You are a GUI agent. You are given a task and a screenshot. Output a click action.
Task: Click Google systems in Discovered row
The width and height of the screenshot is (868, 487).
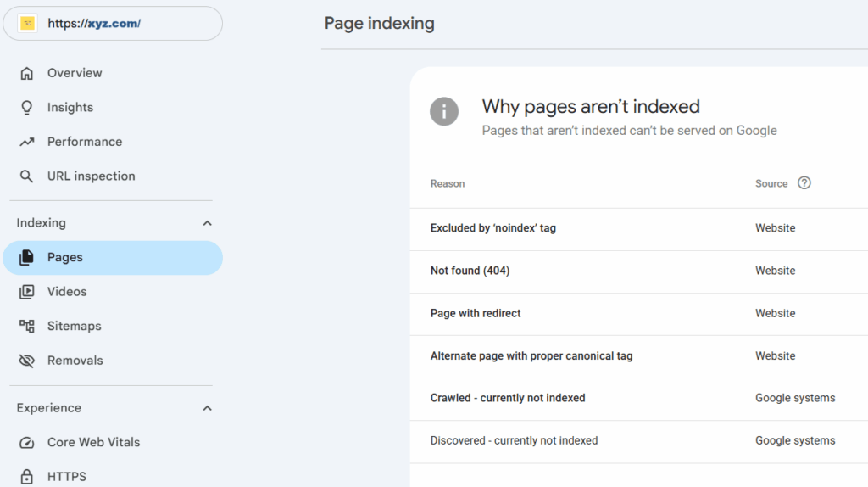[x=795, y=440]
